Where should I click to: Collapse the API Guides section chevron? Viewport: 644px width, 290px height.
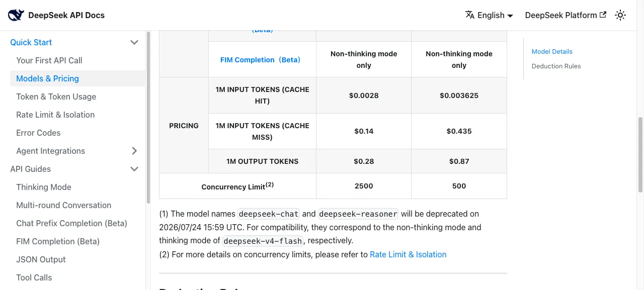(134, 169)
